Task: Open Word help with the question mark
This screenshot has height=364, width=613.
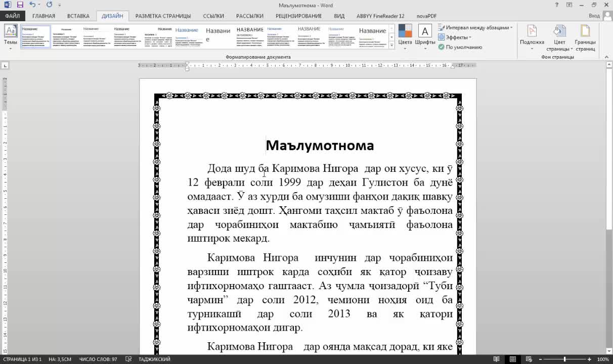Action: click(557, 5)
